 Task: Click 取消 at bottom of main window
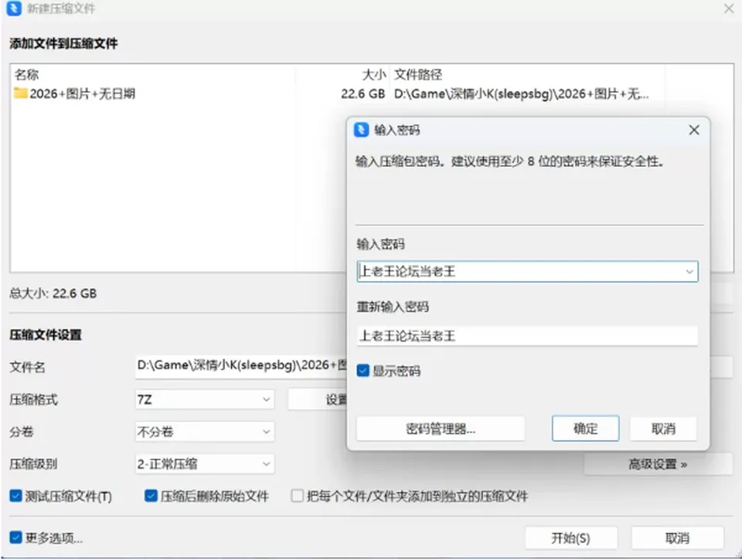click(x=677, y=538)
